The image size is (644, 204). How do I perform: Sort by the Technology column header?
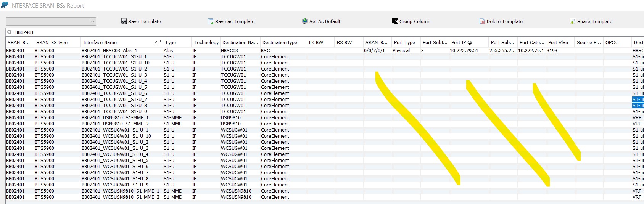click(x=206, y=43)
